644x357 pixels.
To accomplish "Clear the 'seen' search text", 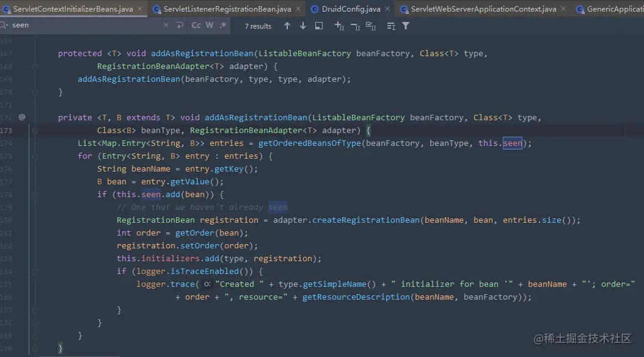I will tap(166, 26).
